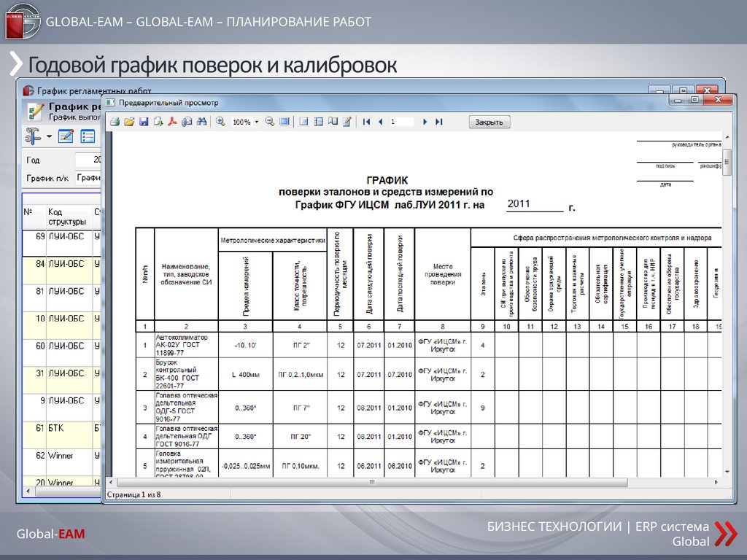Click the preview horizontal scrollbar thumb
Image resolution: width=747 pixels, height=560 pixels.
tap(372, 483)
